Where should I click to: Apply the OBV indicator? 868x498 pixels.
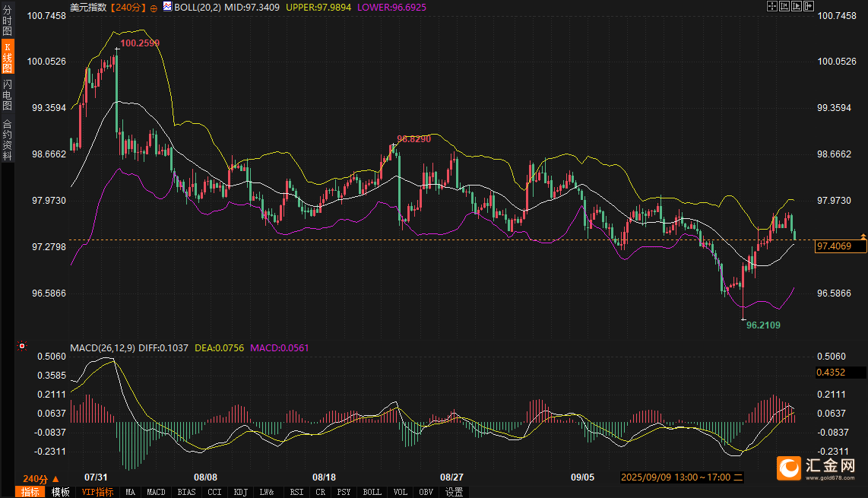pos(426,492)
